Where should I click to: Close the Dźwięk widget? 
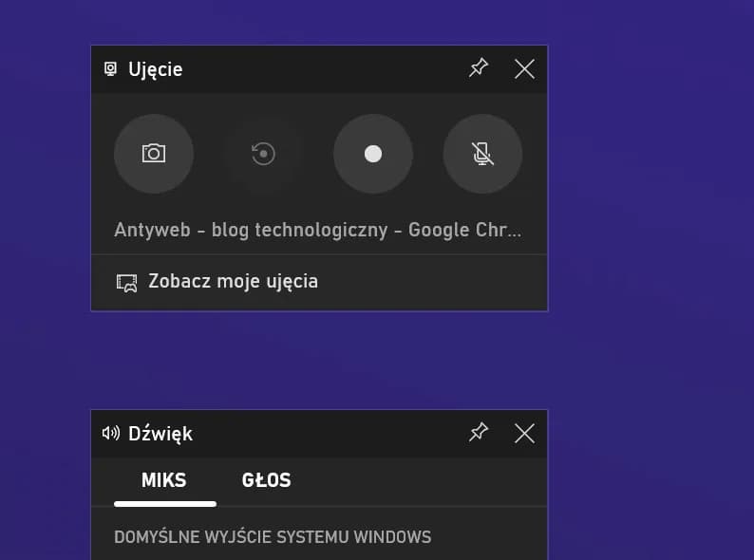click(x=524, y=433)
